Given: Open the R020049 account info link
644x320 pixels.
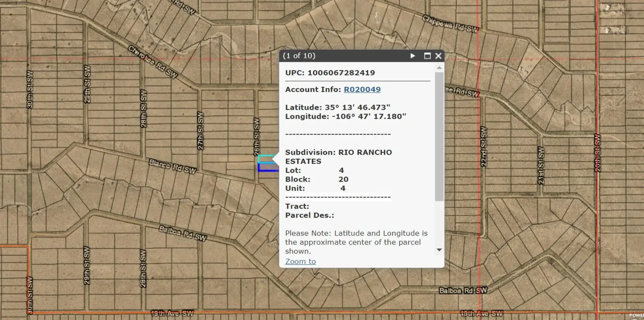Looking at the screenshot, I should pos(362,89).
